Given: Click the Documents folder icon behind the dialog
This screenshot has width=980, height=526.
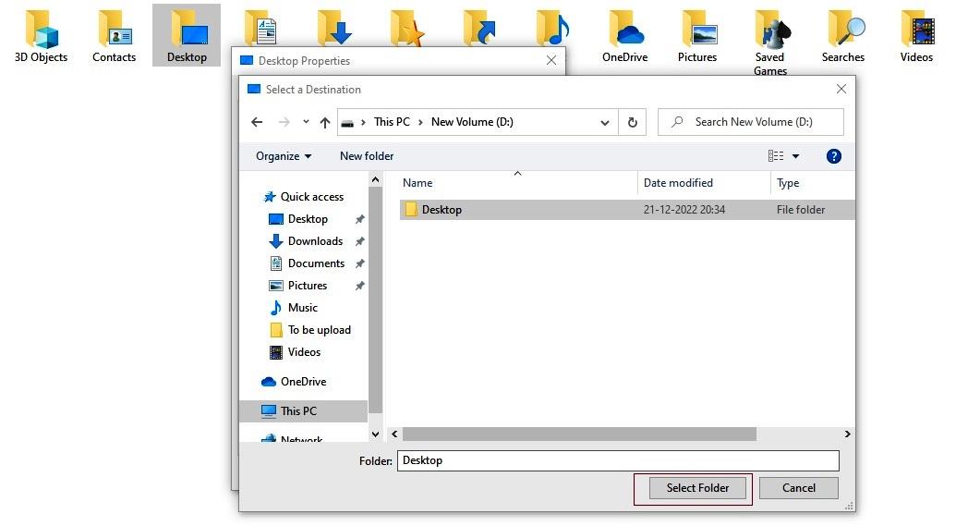Looking at the screenshot, I should [x=260, y=28].
